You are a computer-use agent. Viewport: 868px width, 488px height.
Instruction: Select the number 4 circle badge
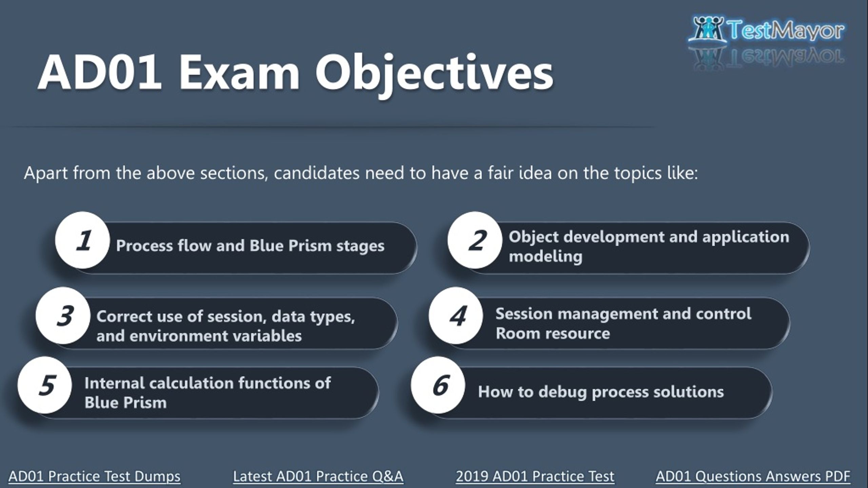point(456,316)
